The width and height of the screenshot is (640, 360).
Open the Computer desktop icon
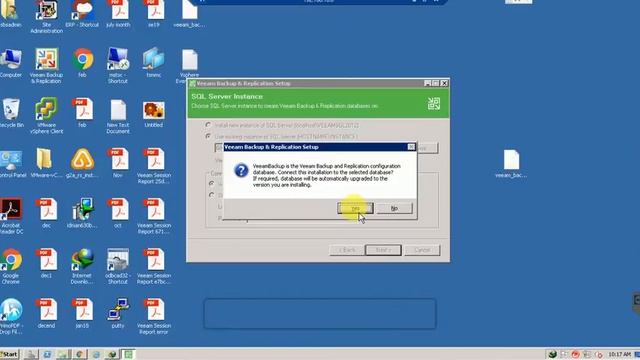click(x=11, y=63)
